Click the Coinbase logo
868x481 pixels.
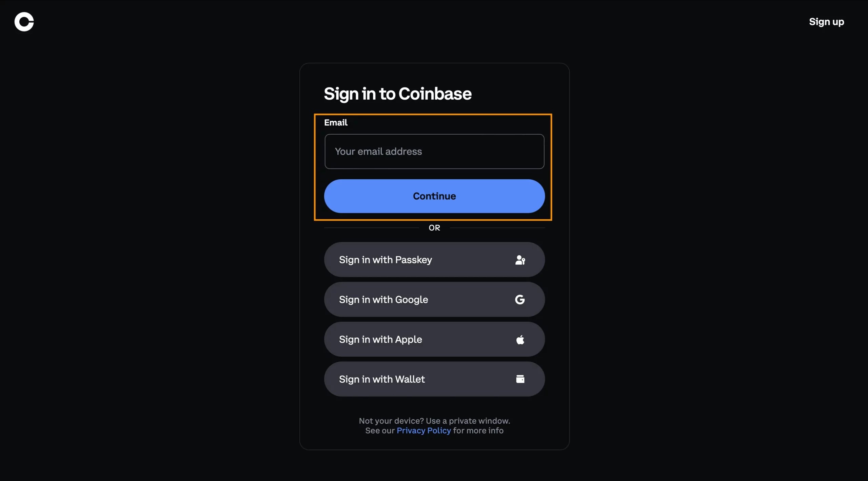24,22
